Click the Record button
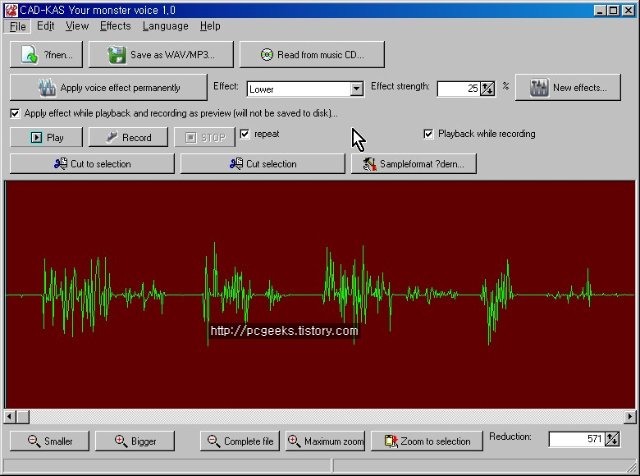This screenshot has height=476, width=640. tap(128, 138)
